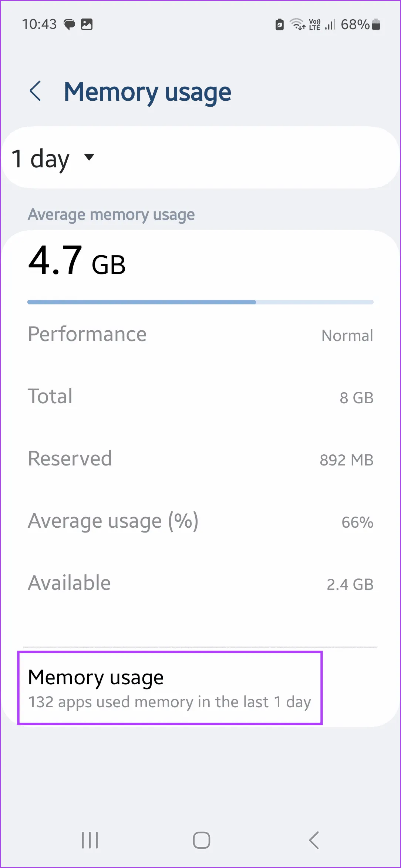The height and width of the screenshot is (868, 401).
Task: Tap the back arrow beside Memory usage title
Action: tap(36, 91)
